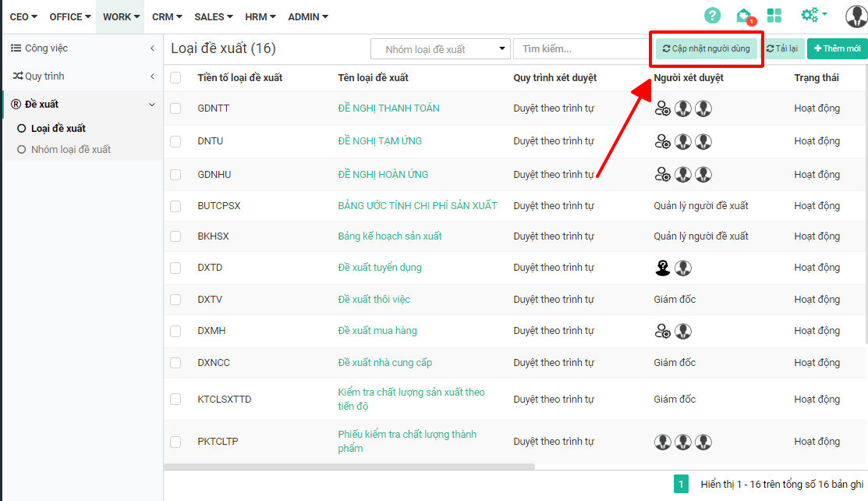Select the DXMH row checkbox
Image resolution: width=868 pixels, height=501 pixels.
tap(175, 331)
